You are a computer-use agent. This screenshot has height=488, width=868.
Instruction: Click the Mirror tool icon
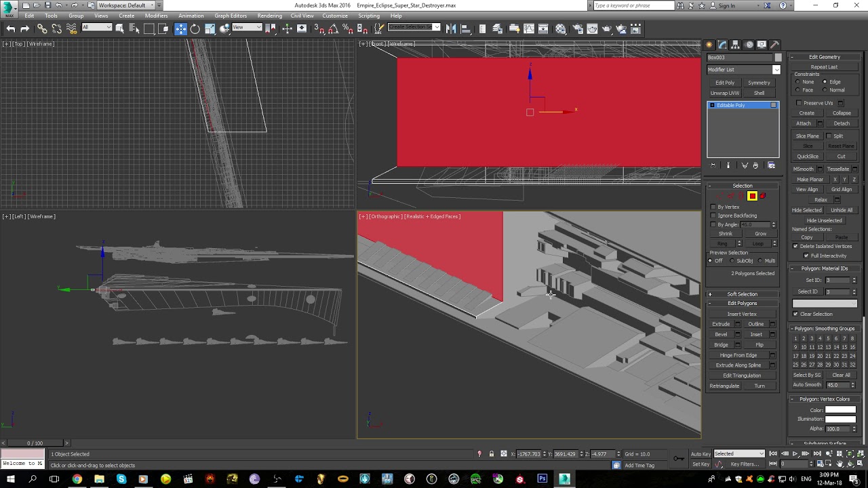tap(451, 28)
